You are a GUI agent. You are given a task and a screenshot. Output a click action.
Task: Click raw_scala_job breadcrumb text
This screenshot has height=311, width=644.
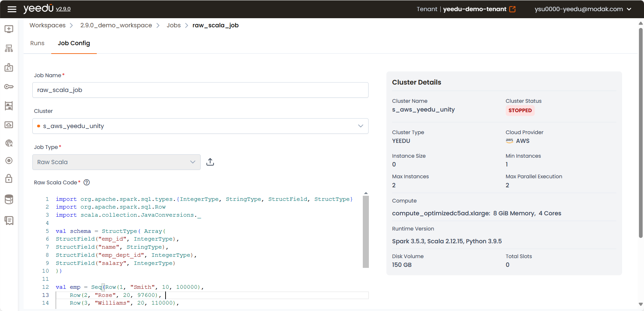coord(215,25)
